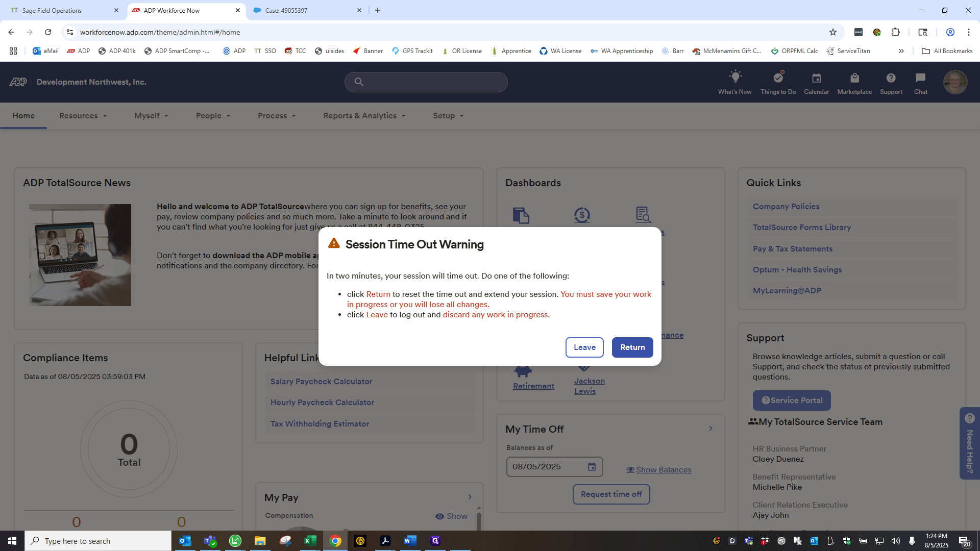Screen dimensions: 980x551
Task: Click the Return button in timeout dialog
Action: tap(632, 347)
